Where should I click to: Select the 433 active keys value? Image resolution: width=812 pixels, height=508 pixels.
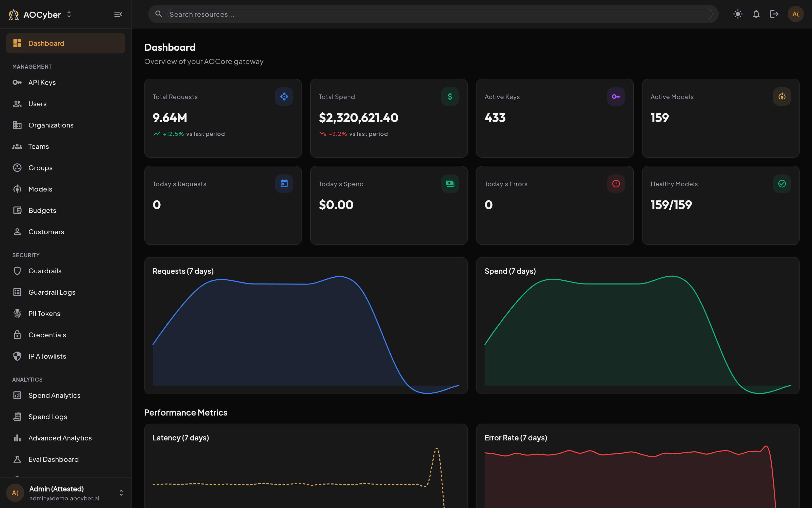click(x=495, y=118)
